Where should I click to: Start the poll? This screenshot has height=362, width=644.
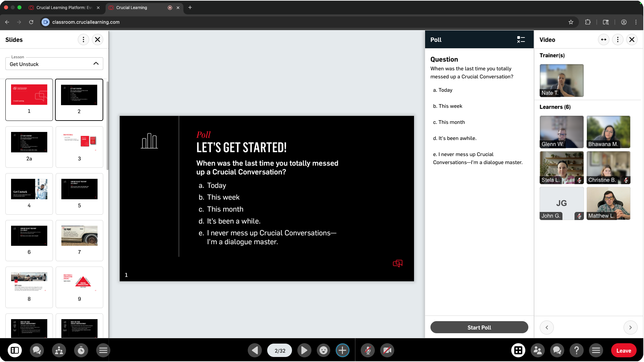[x=479, y=328]
